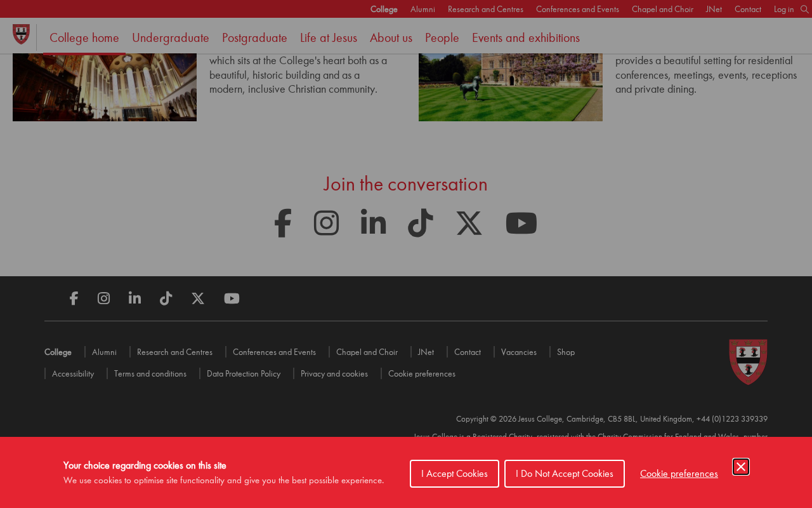812x508 pixels.
Task: Open footer Contact link
Action: [468, 352]
